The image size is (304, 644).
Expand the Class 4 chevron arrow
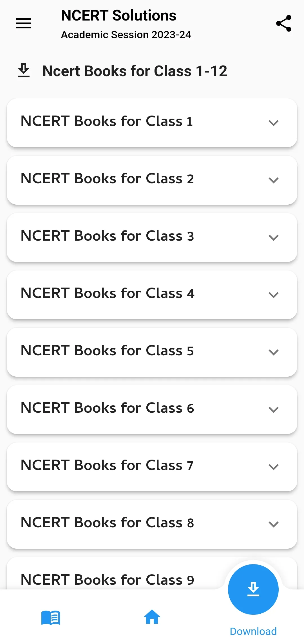click(x=273, y=295)
